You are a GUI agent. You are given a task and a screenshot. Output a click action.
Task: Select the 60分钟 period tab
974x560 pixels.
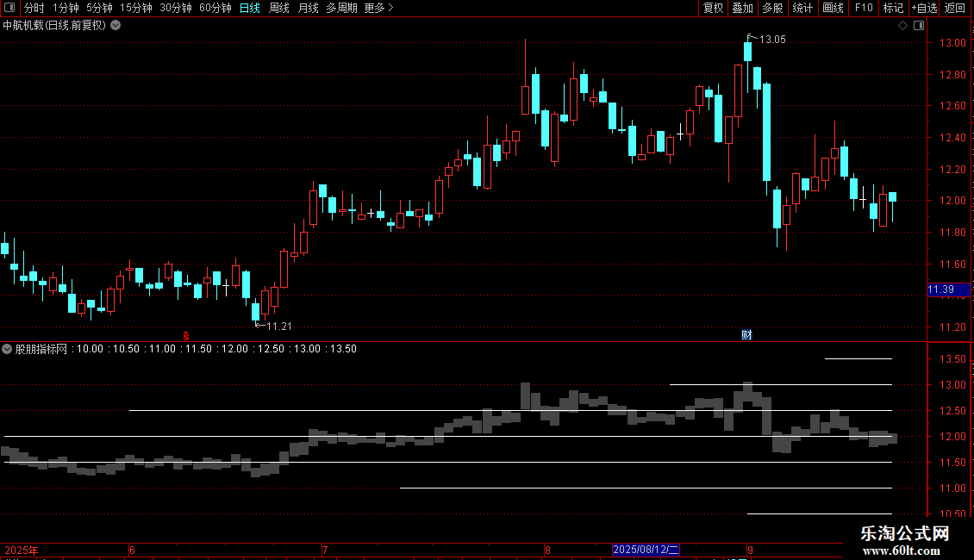215,8
